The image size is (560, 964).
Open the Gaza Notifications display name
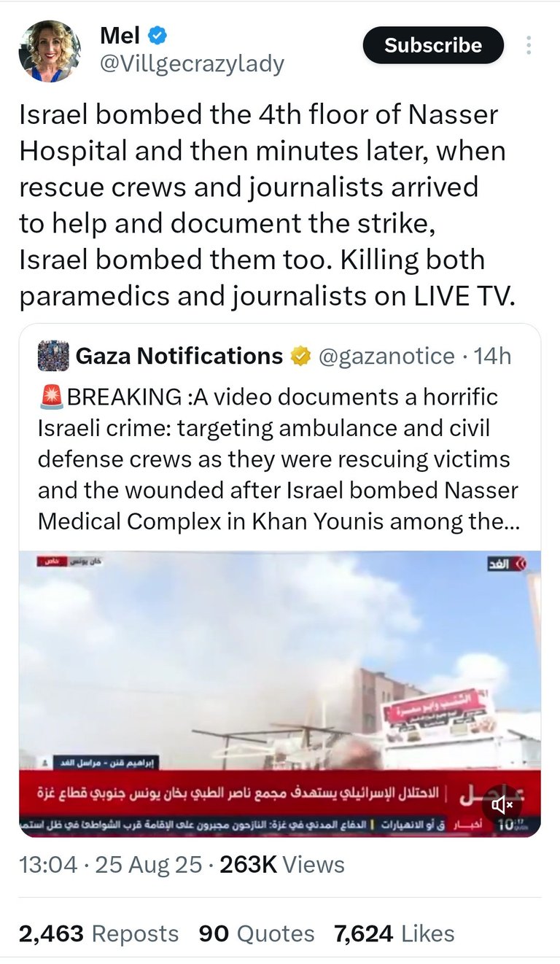(x=179, y=356)
